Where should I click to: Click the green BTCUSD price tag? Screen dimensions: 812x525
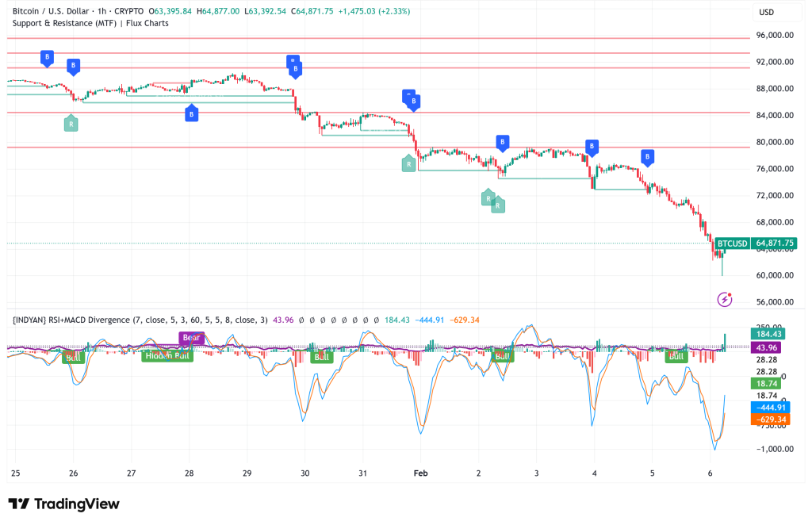pos(731,243)
